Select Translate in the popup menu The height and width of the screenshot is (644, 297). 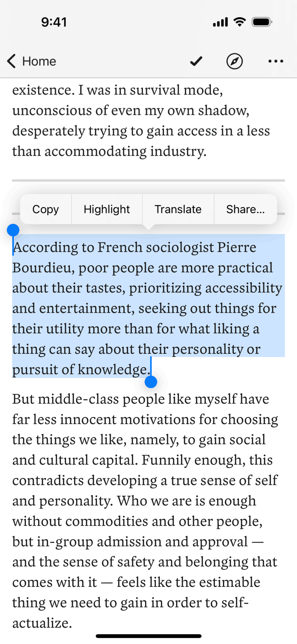pyautogui.click(x=178, y=209)
